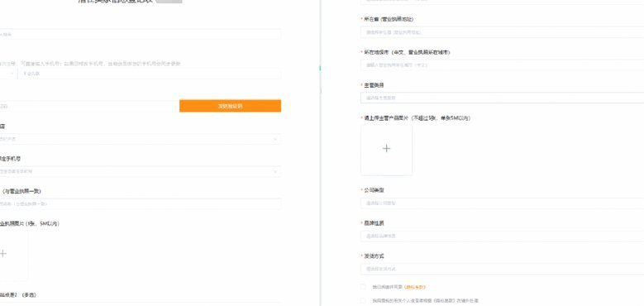Focus the left form's first input below title
The height and width of the screenshot is (306, 644).
[x=141, y=34]
